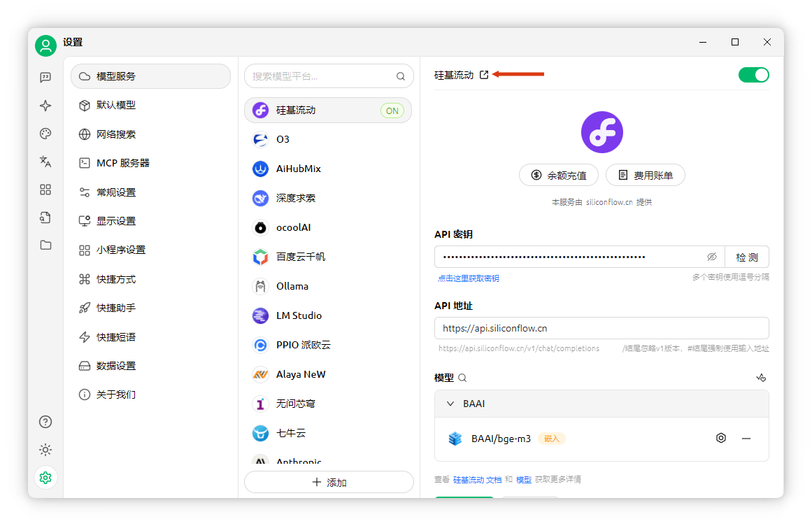Viewport: 812px width, 526px height.
Task: Open the model health check icon
Action: (761, 378)
